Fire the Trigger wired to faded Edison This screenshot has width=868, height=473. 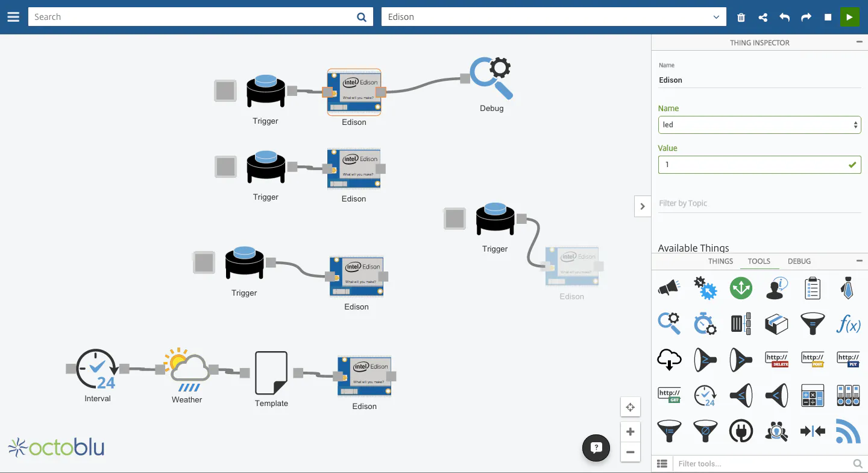point(455,218)
